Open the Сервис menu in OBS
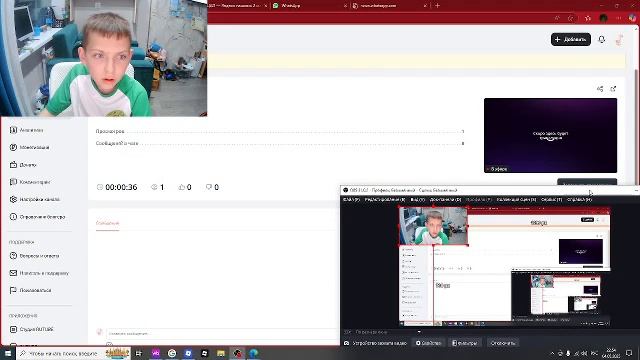Image resolution: width=640 pixels, height=360 pixels. (551, 200)
